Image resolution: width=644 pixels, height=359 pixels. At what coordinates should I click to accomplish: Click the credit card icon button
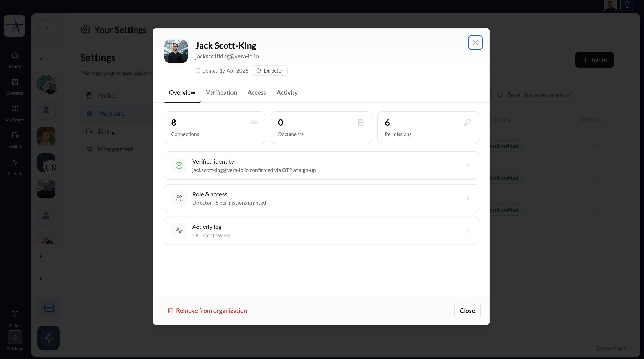[x=49, y=308]
